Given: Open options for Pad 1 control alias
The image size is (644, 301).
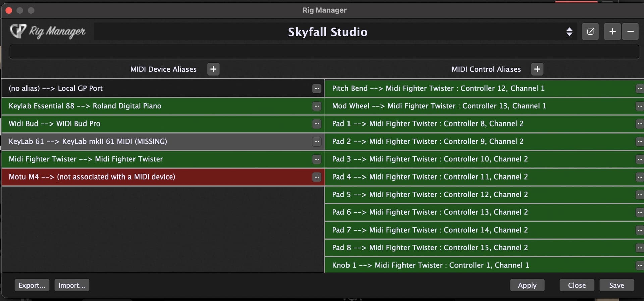Looking at the screenshot, I should (x=640, y=124).
